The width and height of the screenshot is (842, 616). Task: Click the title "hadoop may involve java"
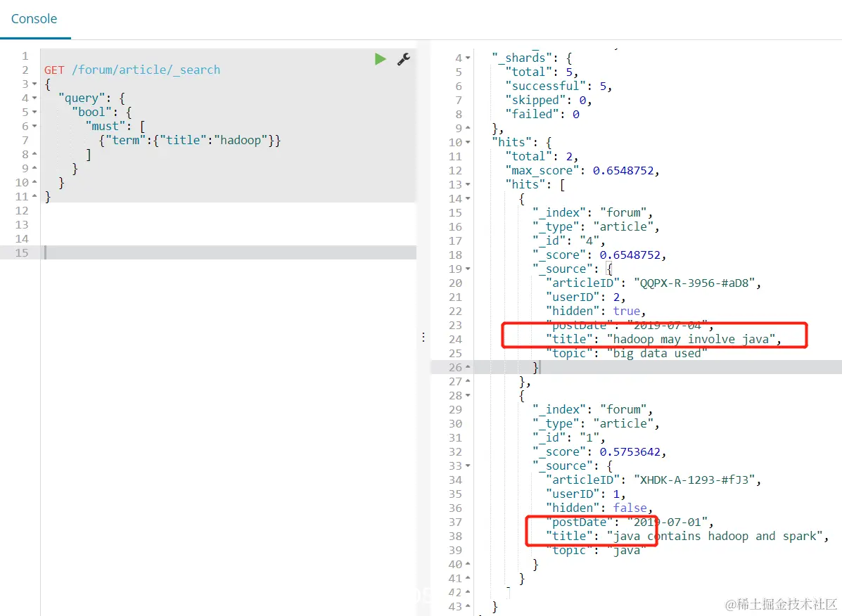pyautogui.click(x=691, y=339)
